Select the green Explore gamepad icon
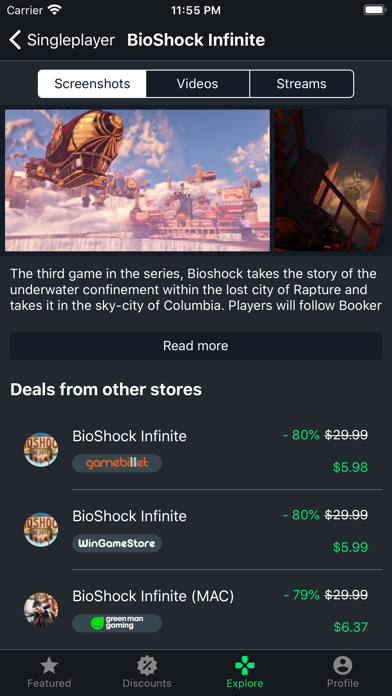Viewport: 392px width, 696px height. pyautogui.click(x=245, y=666)
